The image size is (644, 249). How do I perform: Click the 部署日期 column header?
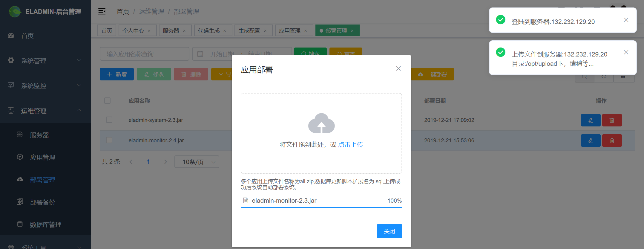coord(435,101)
